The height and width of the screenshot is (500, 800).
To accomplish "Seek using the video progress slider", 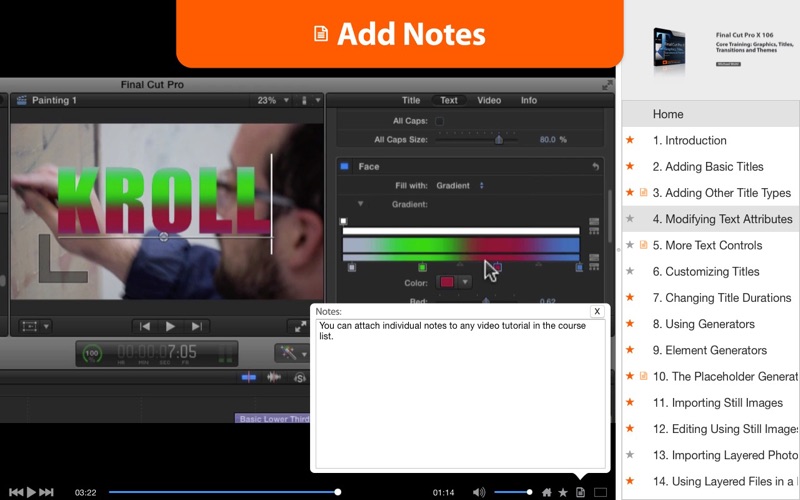I will click(224, 492).
